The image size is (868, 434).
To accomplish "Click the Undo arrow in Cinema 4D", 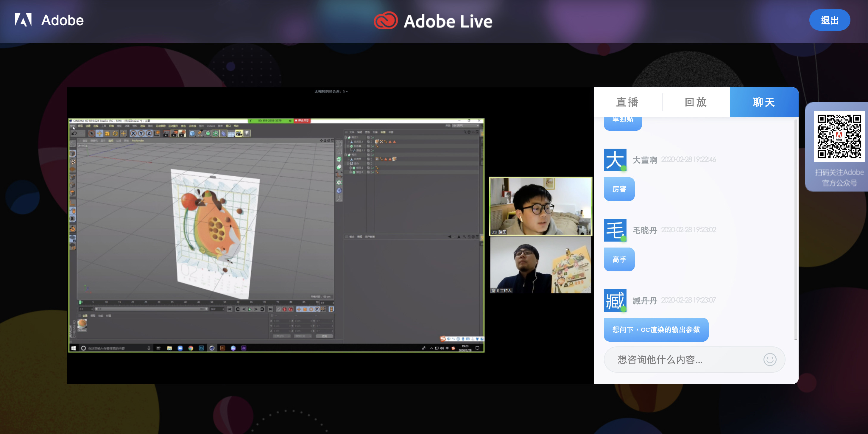I will [74, 133].
